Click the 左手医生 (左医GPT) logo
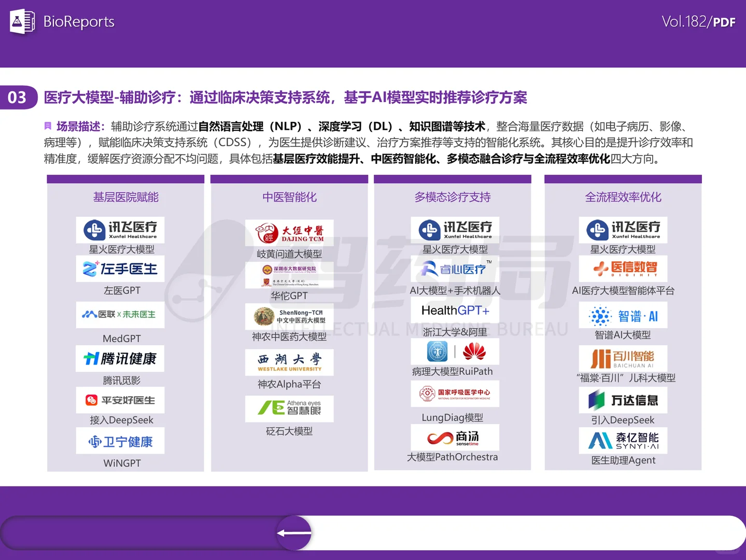 [120, 269]
